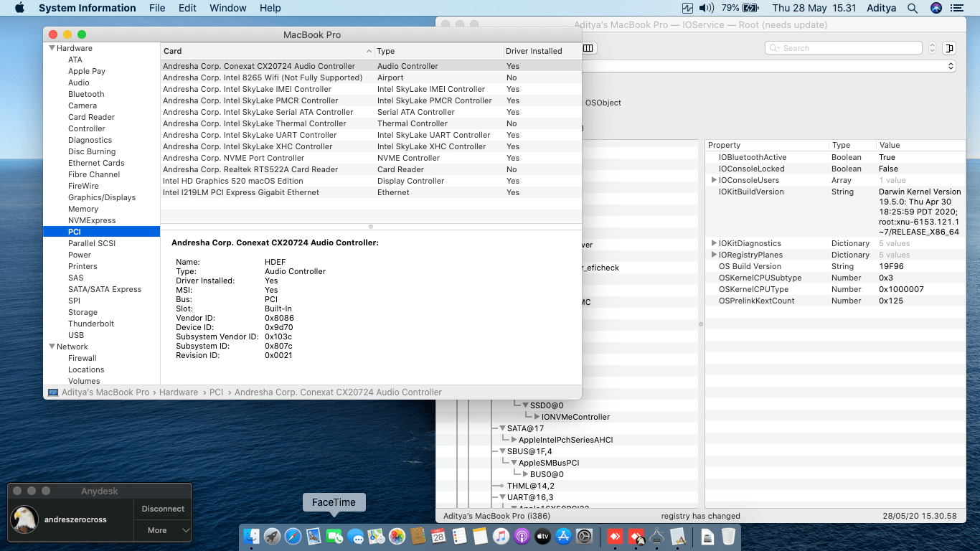
Task: Open Maps from the Dock
Action: point(376,536)
